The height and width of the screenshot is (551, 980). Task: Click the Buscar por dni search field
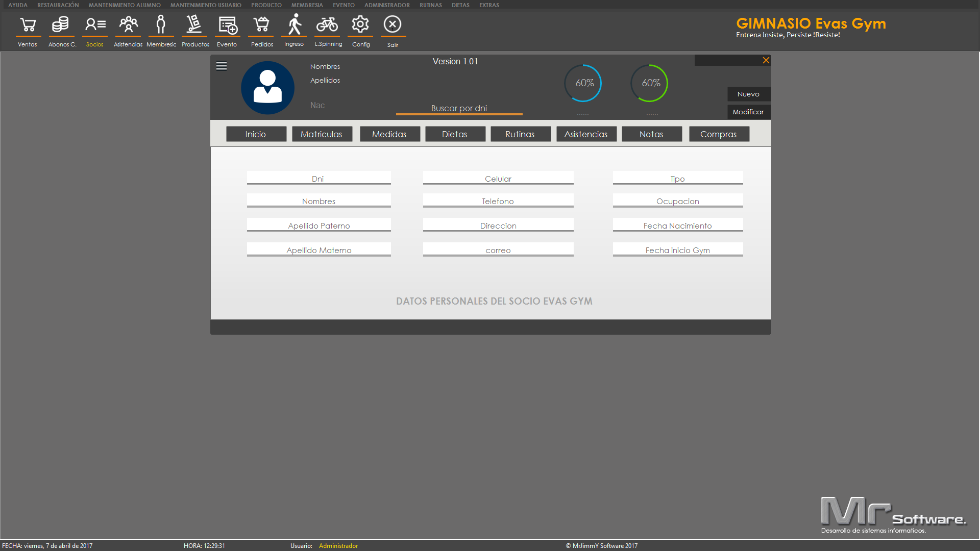pyautogui.click(x=459, y=108)
